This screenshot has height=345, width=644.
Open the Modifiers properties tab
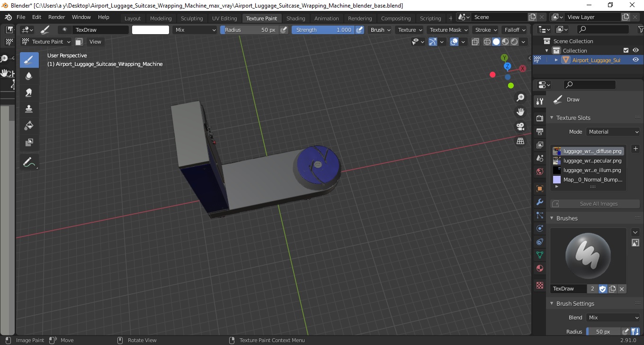539,202
